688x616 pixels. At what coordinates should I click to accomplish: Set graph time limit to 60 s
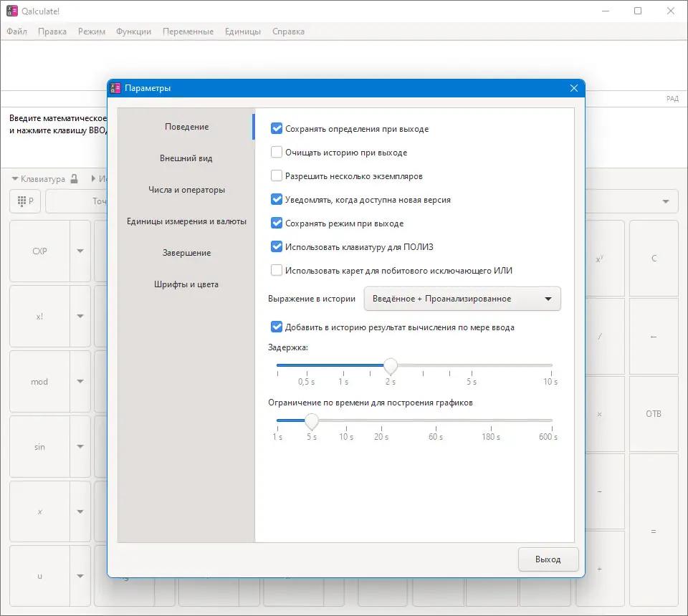pyautogui.click(x=436, y=420)
